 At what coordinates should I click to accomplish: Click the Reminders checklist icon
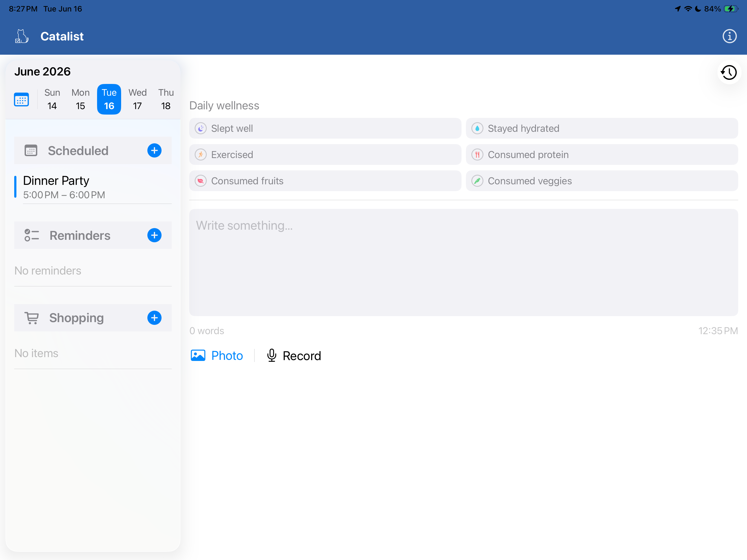tap(32, 235)
